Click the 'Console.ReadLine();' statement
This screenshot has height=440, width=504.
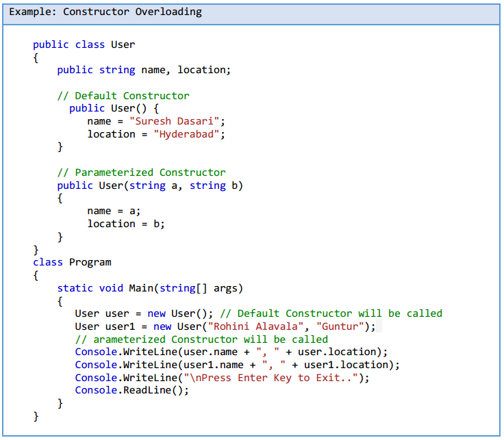point(132,391)
